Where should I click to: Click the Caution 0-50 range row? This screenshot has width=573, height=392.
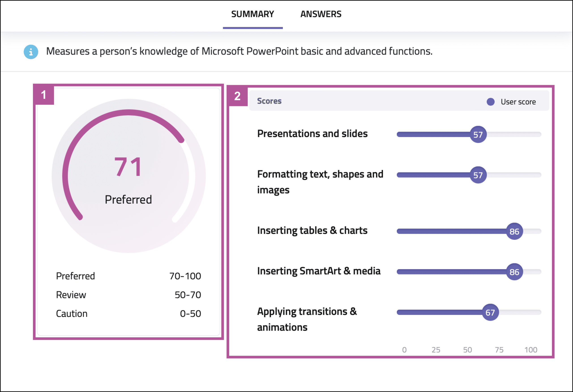(128, 313)
